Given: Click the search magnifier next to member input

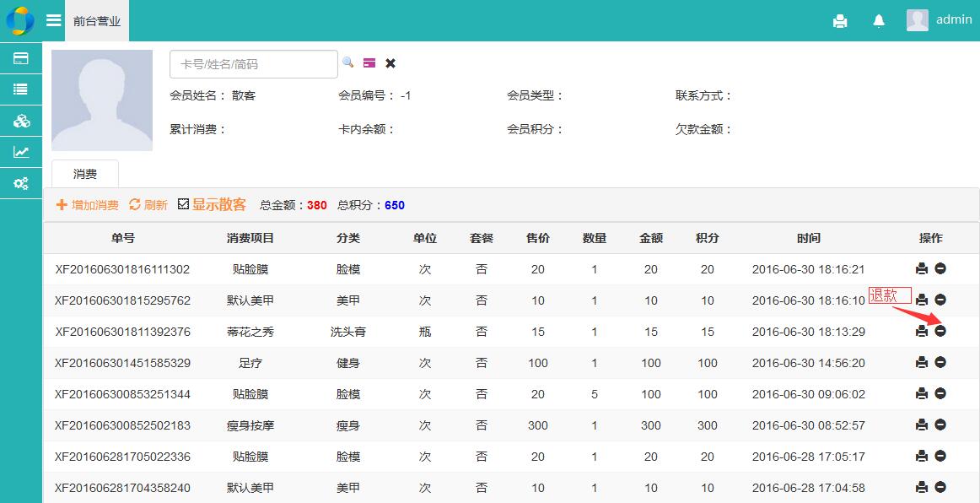Looking at the screenshot, I should click(x=347, y=62).
